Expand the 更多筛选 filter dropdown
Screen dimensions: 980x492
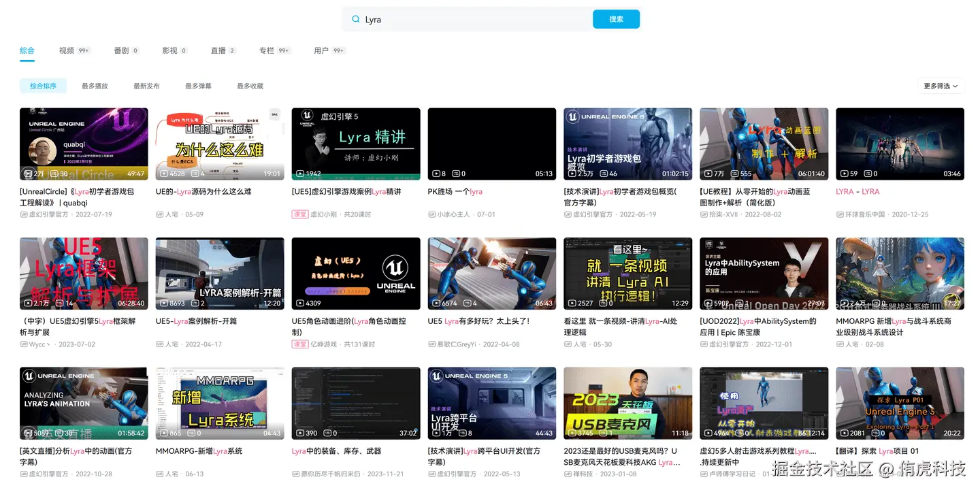(x=941, y=86)
